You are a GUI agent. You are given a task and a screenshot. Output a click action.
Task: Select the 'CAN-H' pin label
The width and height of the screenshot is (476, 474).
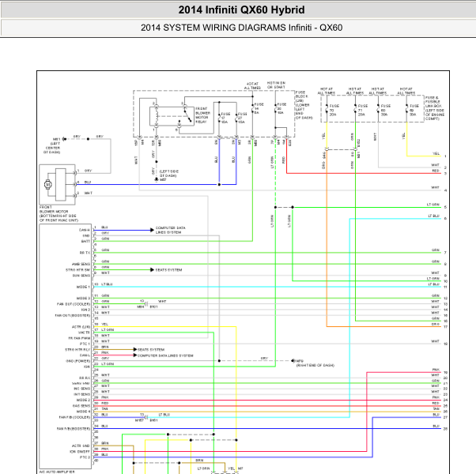point(84,230)
